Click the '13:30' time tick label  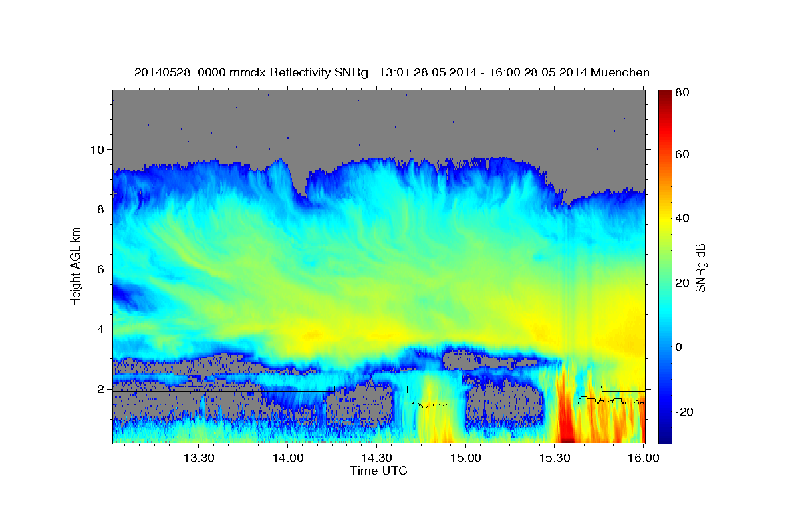199,458
